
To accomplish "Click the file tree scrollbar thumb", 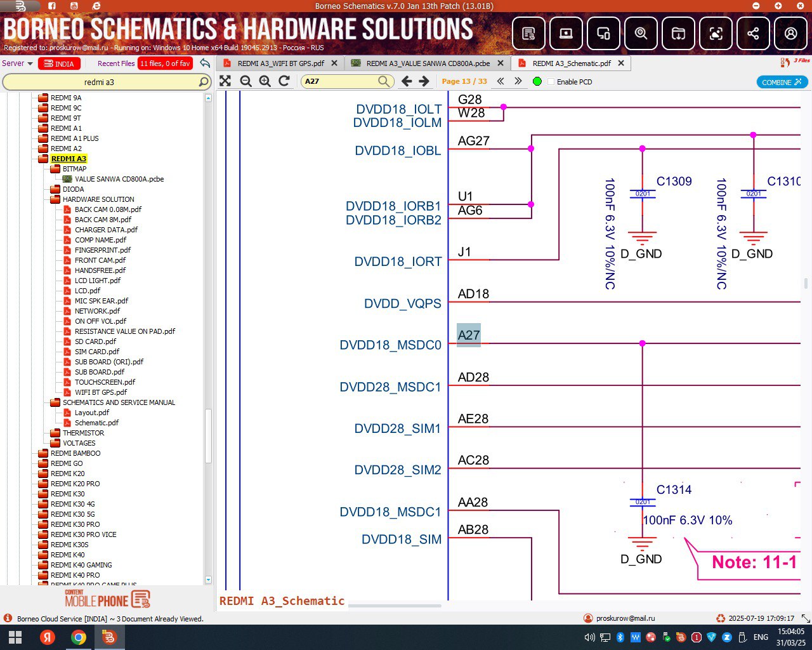I will [x=208, y=436].
